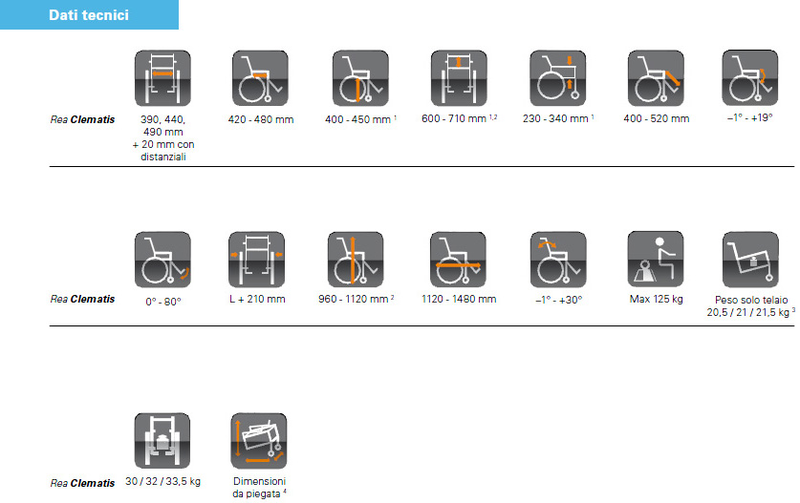This screenshot has width=800, height=503.
Task: Click the folded dimensions icon
Action: tap(259, 441)
